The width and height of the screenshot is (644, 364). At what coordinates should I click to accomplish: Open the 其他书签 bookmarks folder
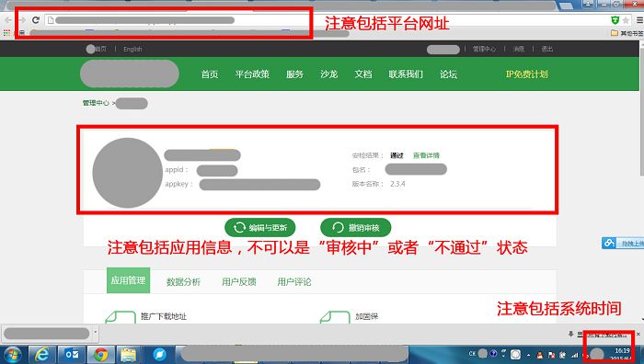[x=627, y=33]
